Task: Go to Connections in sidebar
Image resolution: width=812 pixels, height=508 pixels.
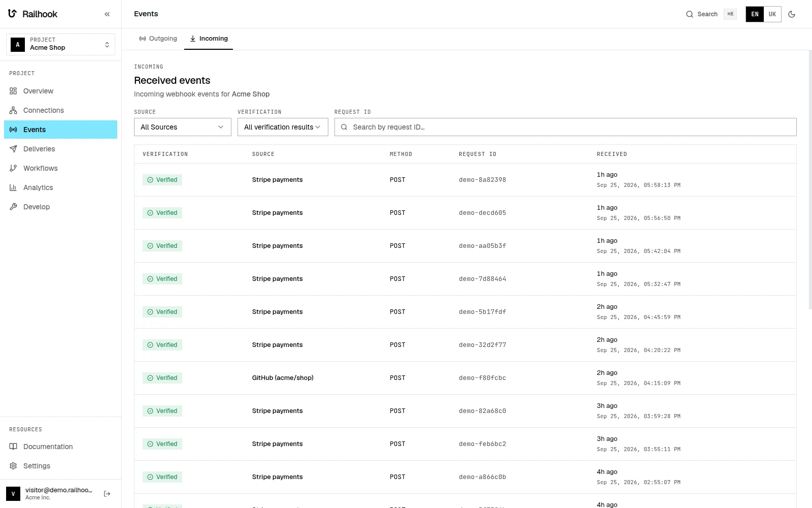Action: (x=60, y=110)
